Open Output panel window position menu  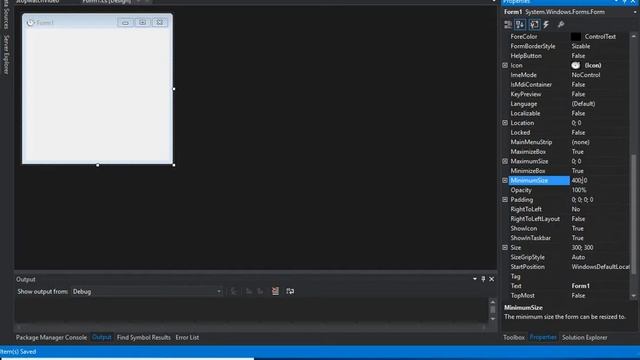(475, 279)
